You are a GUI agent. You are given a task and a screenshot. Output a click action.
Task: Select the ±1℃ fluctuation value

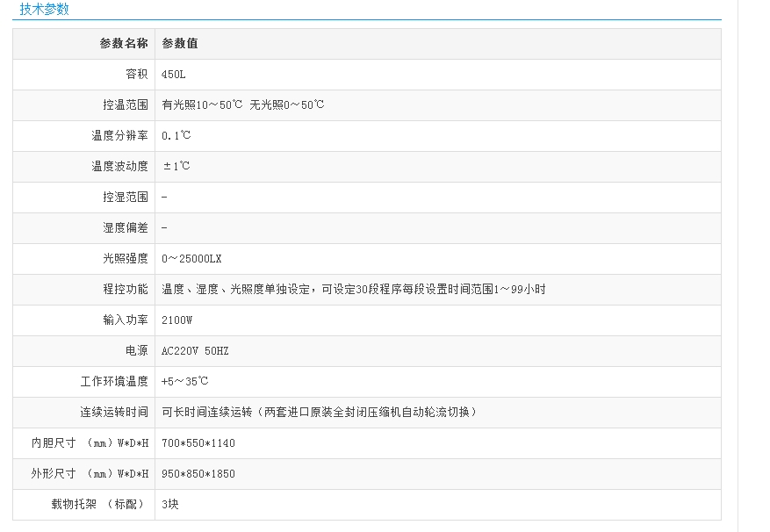[176, 167]
